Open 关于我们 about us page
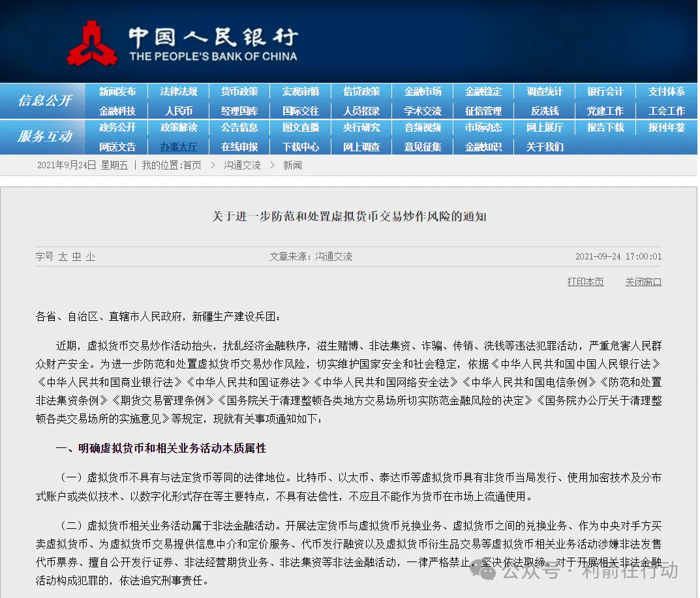 pyautogui.click(x=544, y=147)
